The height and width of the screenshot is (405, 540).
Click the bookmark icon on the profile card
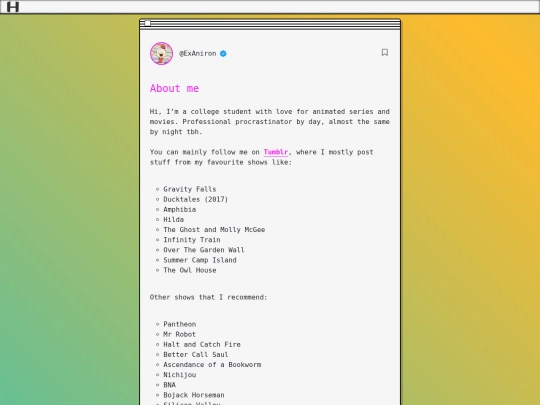tap(385, 52)
